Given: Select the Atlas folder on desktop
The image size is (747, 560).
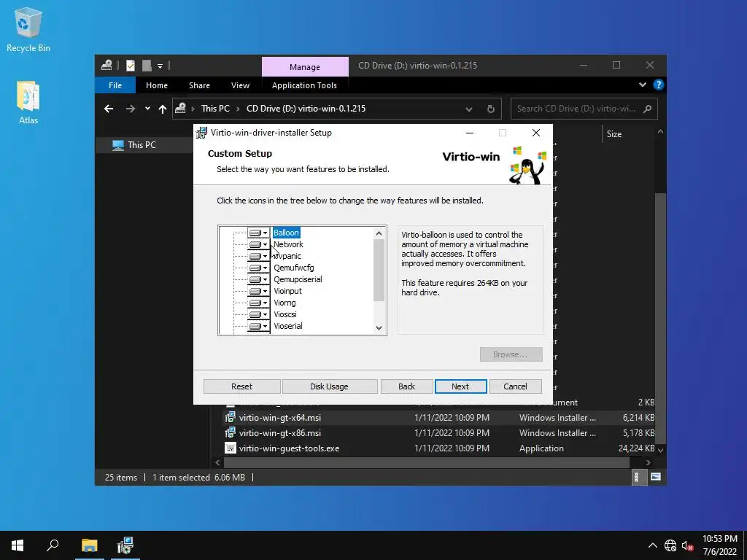Looking at the screenshot, I should [x=28, y=102].
